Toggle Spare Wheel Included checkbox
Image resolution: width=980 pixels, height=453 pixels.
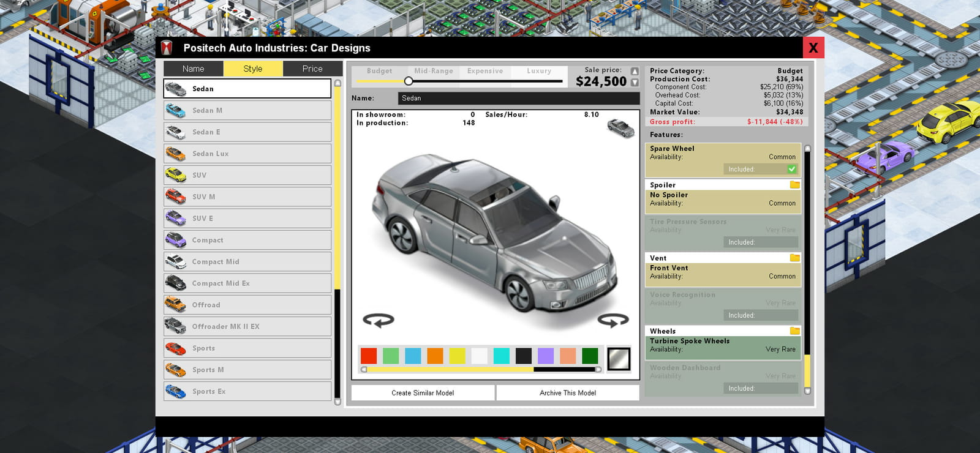pos(792,169)
